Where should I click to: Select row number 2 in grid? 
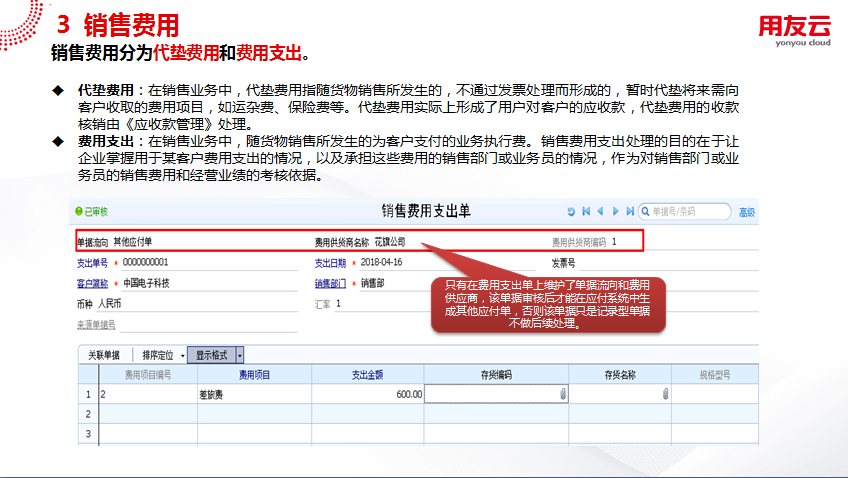88,414
